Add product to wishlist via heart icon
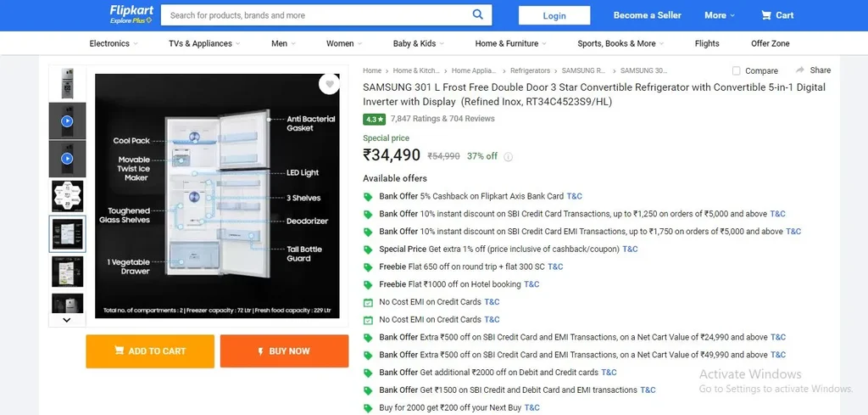 [330, 84]
